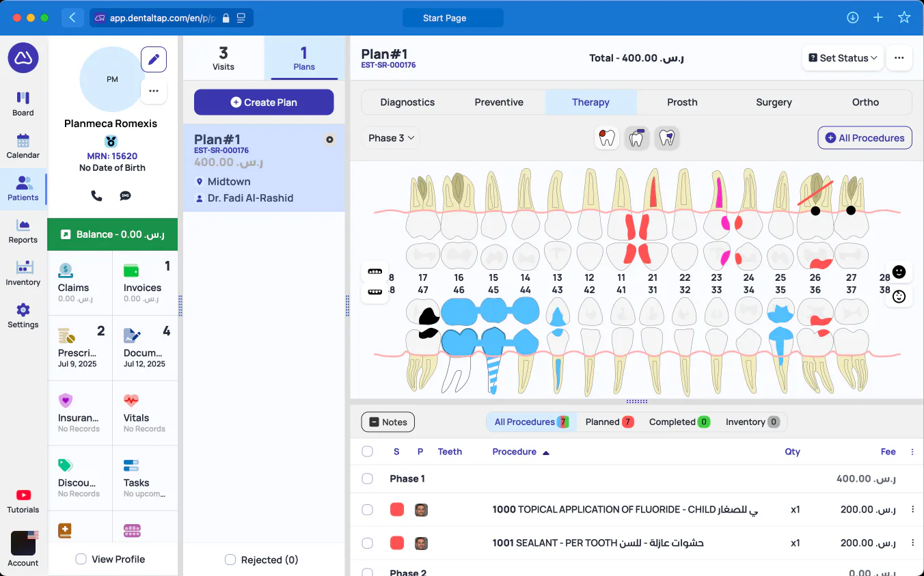The height and width of the screenshot is (576, 924).
Task: Open the green Balance bar
Action: (x=113, y=234)
